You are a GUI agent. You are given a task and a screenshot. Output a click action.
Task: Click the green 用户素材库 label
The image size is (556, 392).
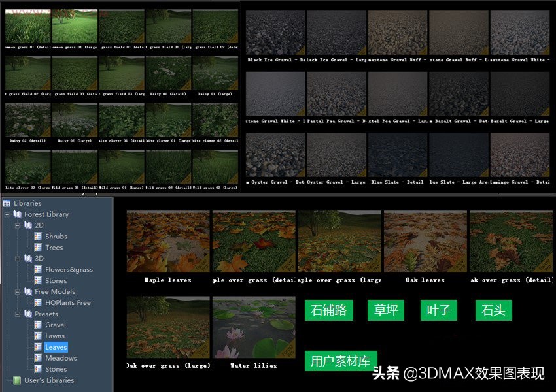(340, 361)
